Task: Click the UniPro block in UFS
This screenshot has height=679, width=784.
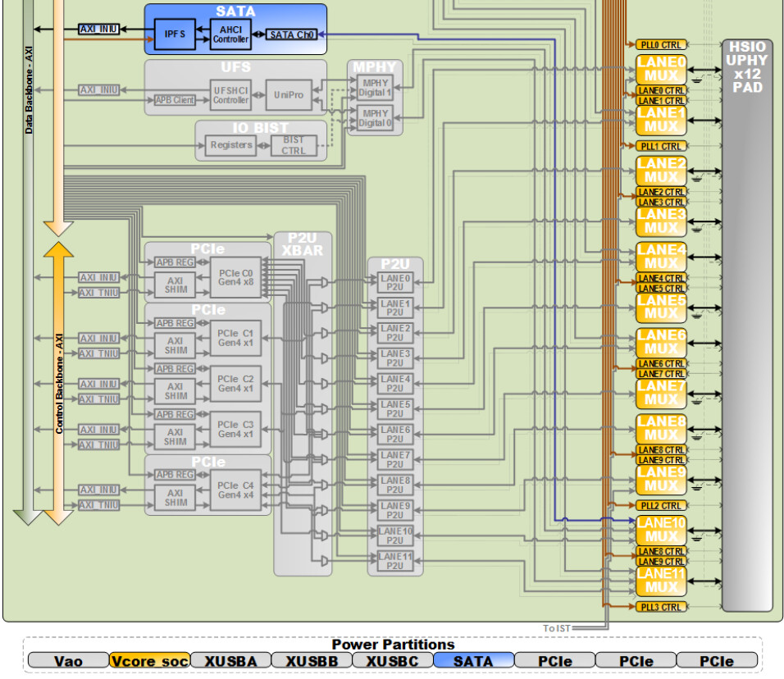Action: [x=289, y=94]
